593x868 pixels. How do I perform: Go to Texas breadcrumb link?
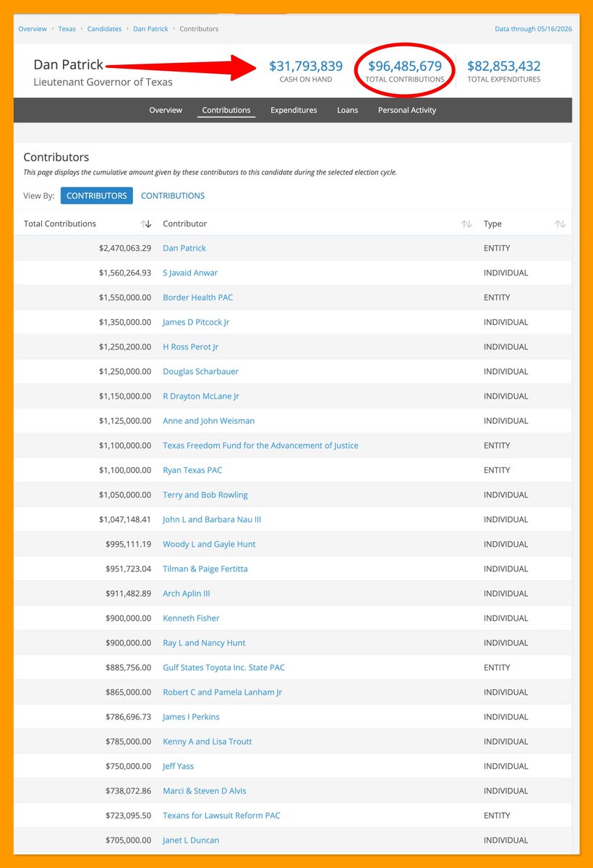(x=67, y=29)
